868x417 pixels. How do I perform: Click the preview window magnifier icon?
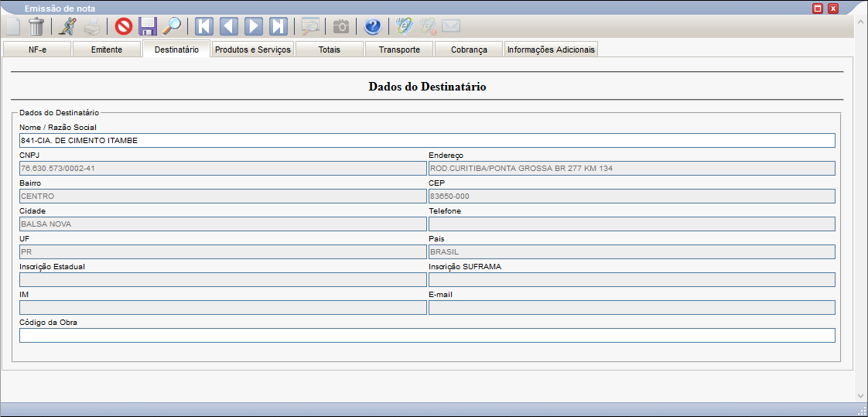[x=310, y=26]
